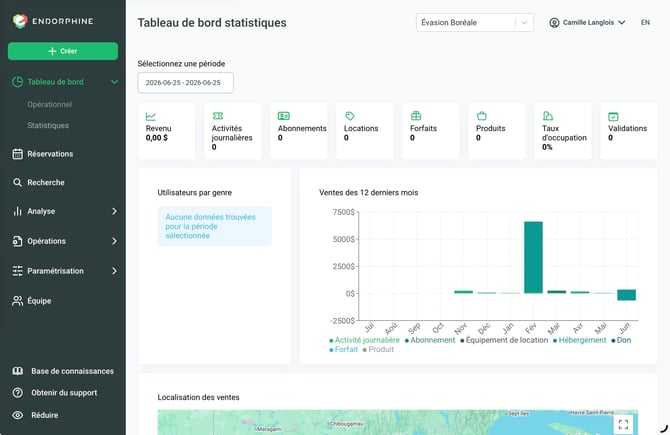Open Base de connaissances book icon
This screenshot has height=435, width=670.
[18, 371]
